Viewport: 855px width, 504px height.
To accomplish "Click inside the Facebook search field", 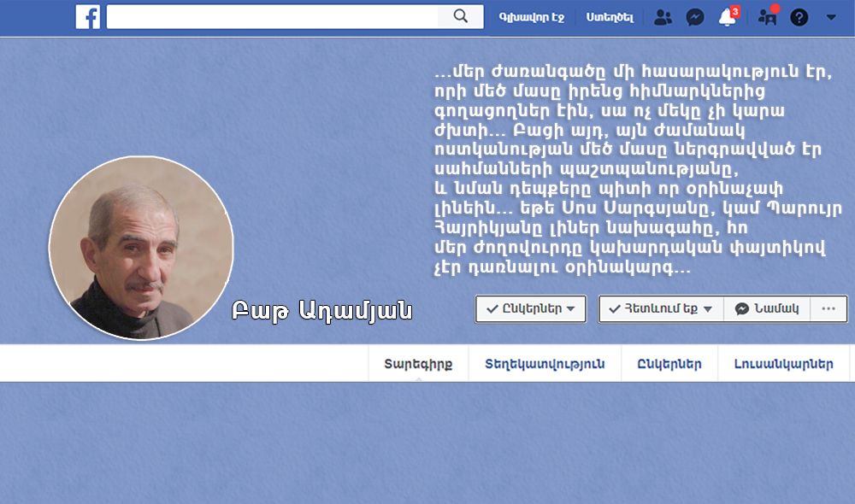I will pos(274,17).
